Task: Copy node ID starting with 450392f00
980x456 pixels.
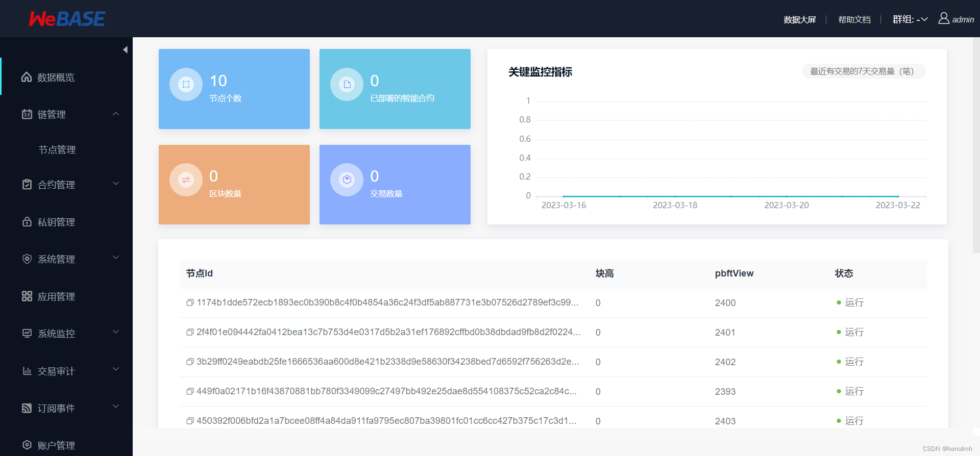Action: (190, 421)
